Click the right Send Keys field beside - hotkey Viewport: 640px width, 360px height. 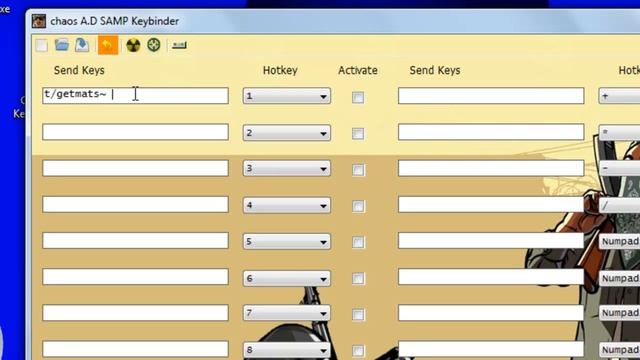(x=491, y=168)
